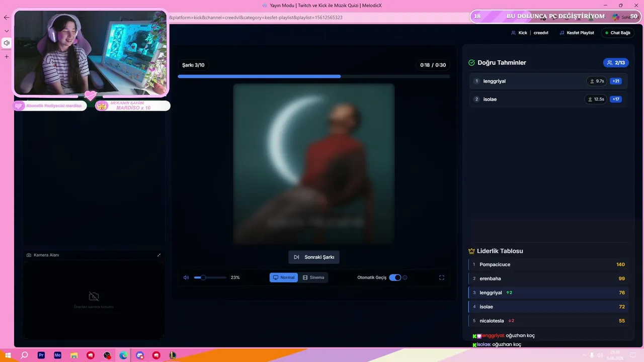This screenshot has height=362, width=644.
Task: Click the 0:18 / 0:30 timer
Action: pos(433,65)
